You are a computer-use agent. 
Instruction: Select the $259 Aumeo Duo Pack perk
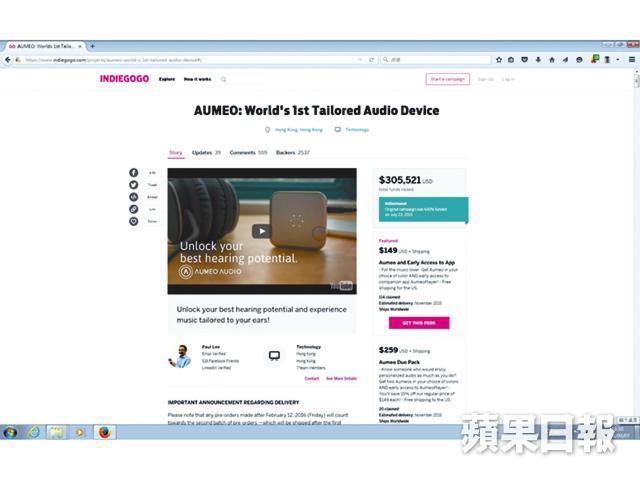(x=419, y=383)
